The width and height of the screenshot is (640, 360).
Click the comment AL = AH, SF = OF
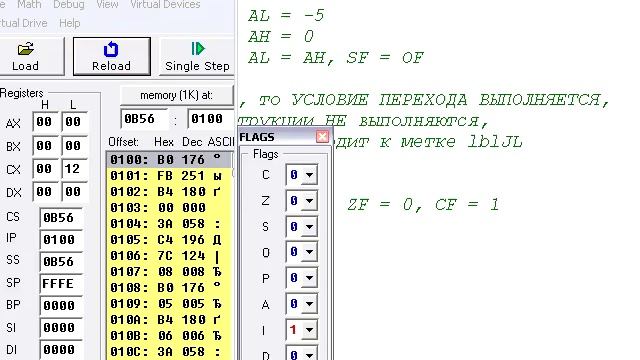tap(336, 58)
